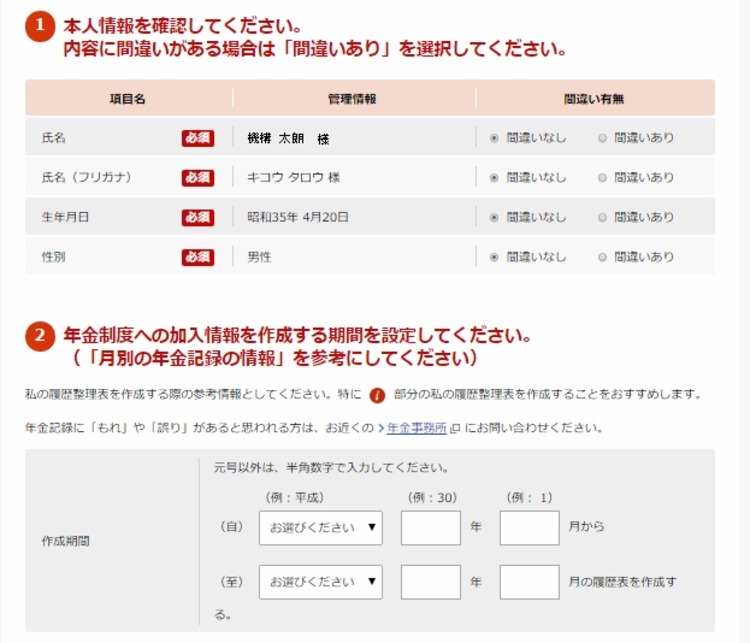
Task: Select 間違いあり for the 生年月日 row
Action: [602, 218]
